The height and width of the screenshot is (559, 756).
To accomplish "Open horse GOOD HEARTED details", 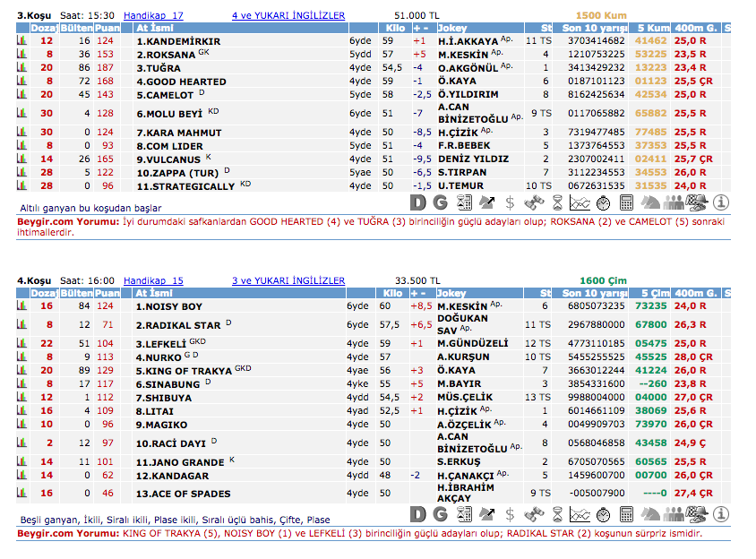I will click(180, 82).
